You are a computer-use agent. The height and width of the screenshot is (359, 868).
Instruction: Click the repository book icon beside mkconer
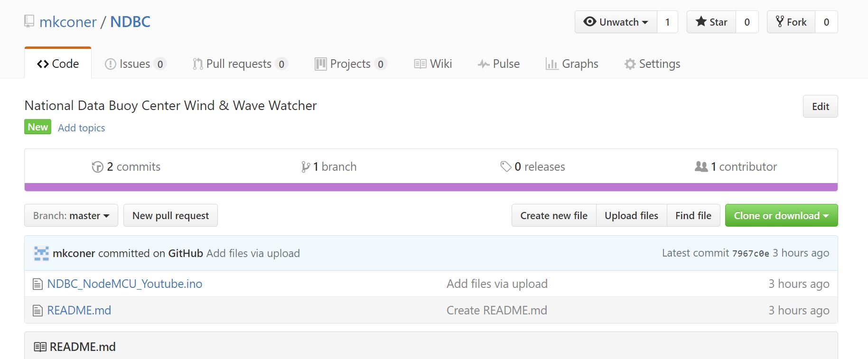29,21
